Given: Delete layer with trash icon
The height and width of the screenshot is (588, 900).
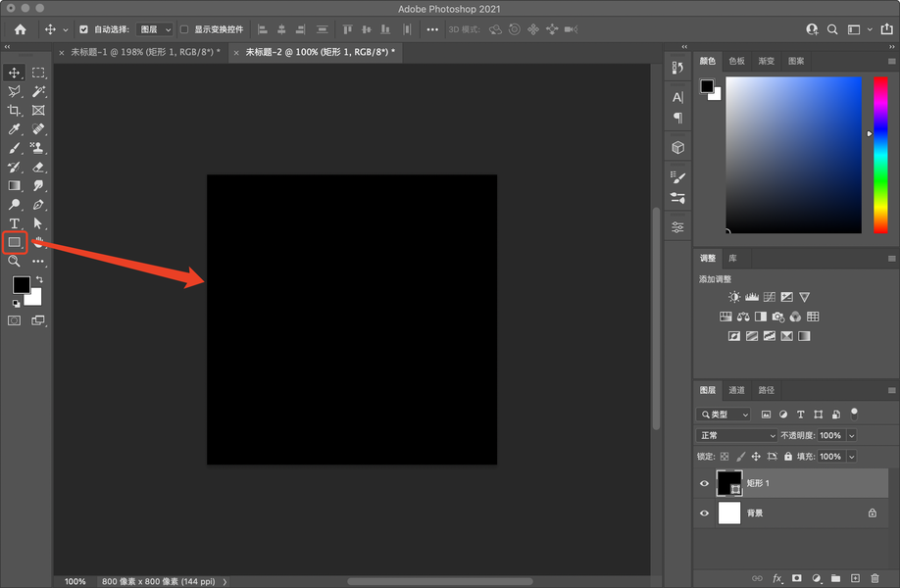Looking at the screenshot, I should 875,578.
